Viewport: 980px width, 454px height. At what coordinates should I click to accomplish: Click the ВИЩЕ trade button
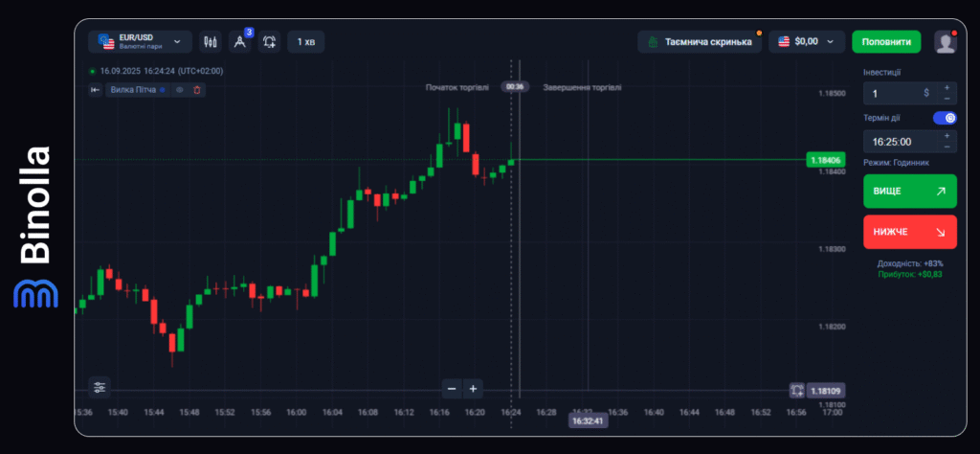(x=909, y=192)
